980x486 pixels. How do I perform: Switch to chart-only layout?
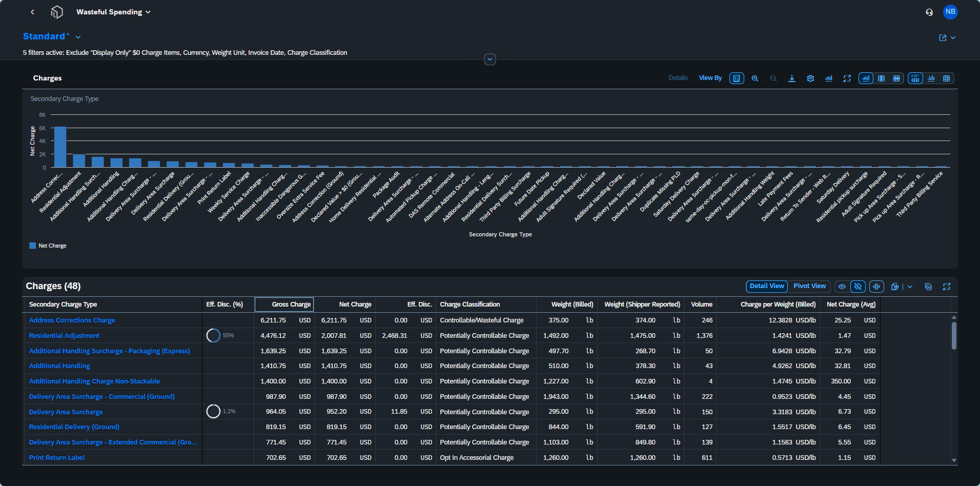coord(866,78)
